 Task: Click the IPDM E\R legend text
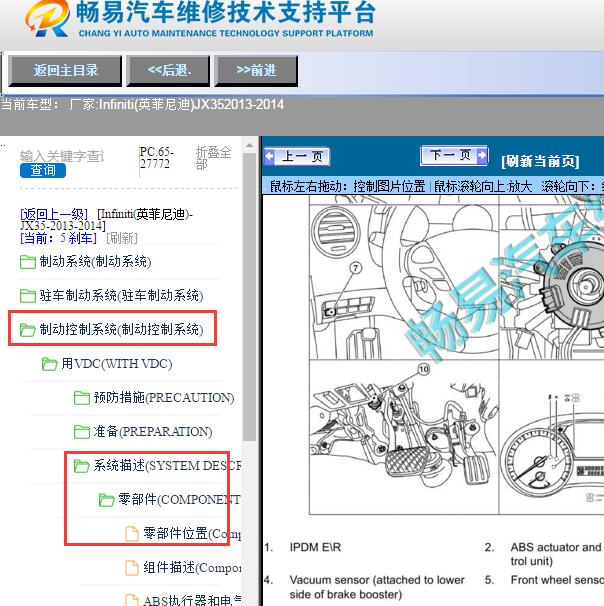[x=315, y=547]
